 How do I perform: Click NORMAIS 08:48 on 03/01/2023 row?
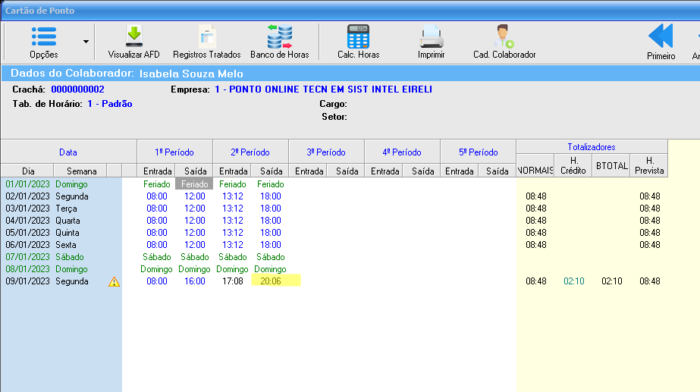(x=536, y=209)
